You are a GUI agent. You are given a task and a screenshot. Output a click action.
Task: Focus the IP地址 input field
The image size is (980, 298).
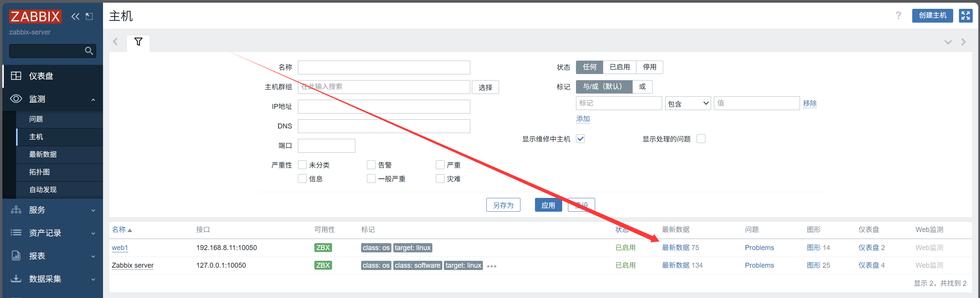pyautogui.click(x=384, y=107)
